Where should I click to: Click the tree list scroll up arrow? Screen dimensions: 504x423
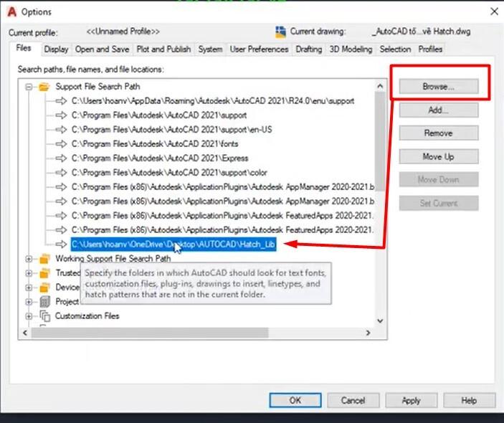click(x=380, y=86)
